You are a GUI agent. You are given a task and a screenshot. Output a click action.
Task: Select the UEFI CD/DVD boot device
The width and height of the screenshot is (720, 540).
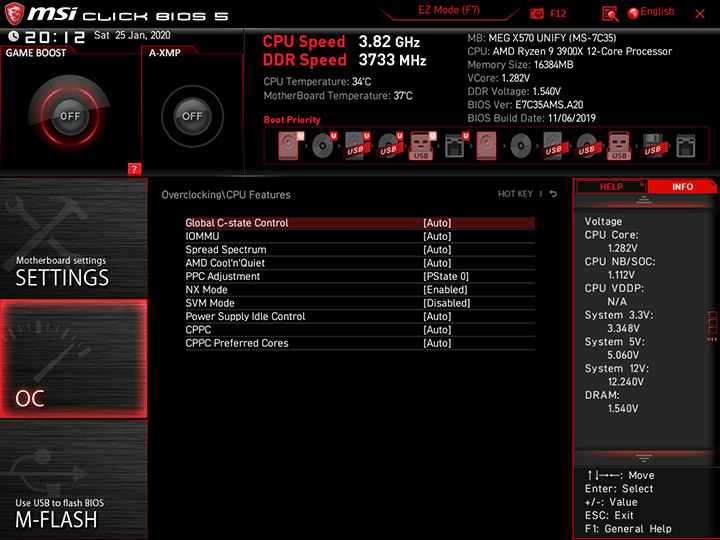(324, 146)
